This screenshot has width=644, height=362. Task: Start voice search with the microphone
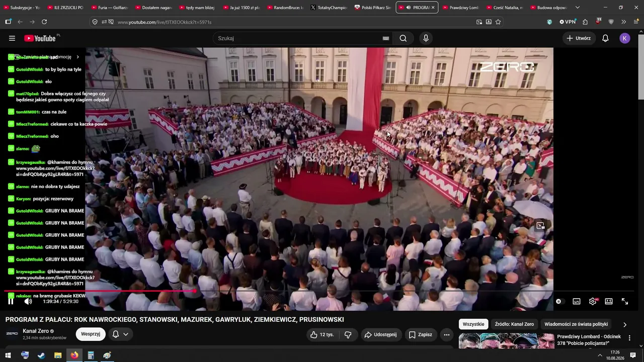click(426, 38)
